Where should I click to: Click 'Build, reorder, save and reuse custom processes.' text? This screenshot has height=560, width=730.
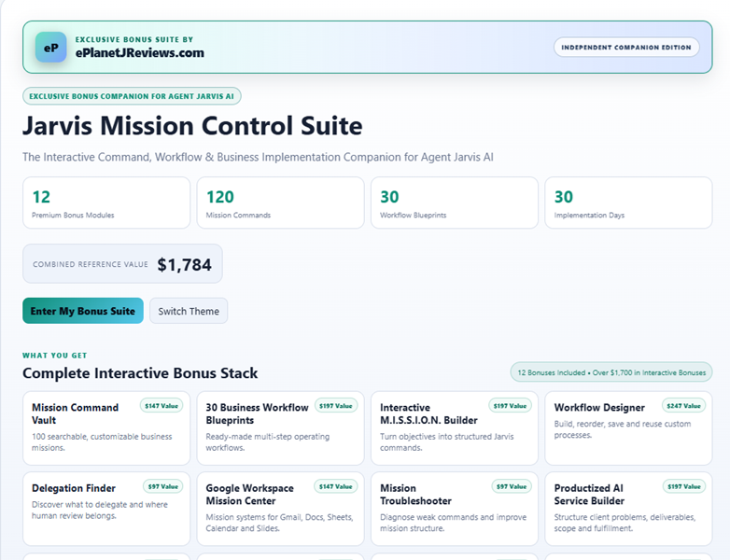tap(623, 429)
